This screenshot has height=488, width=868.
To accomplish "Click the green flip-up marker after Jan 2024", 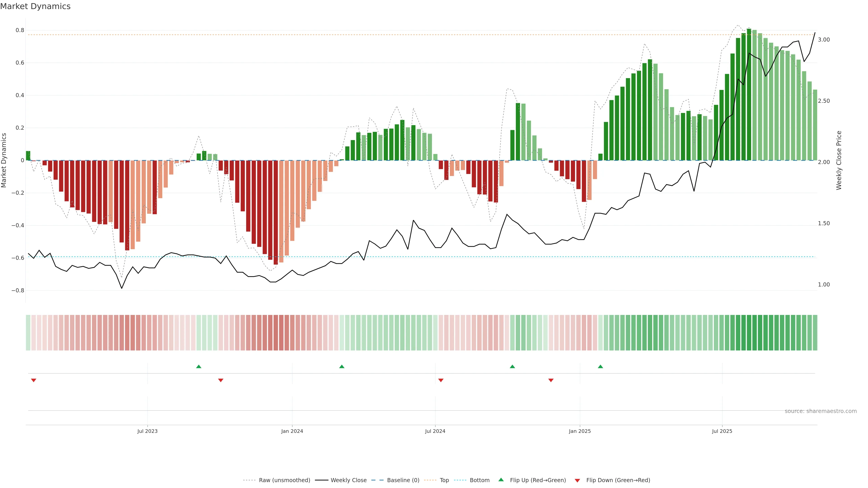I will click(x=342, y=366).
